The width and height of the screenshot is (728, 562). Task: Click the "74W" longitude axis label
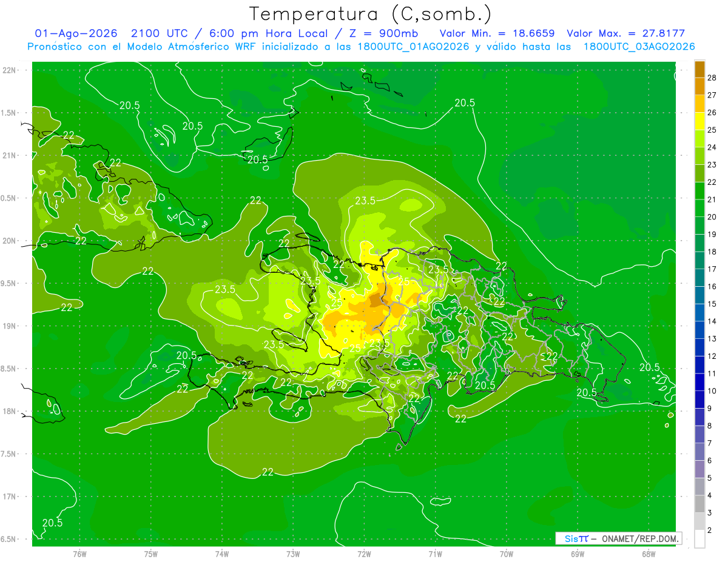222,554
